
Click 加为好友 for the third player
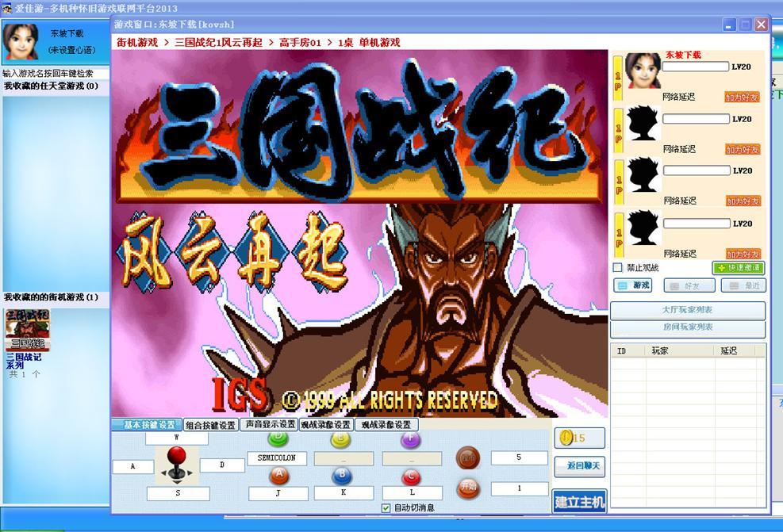[x=743, y=201]
